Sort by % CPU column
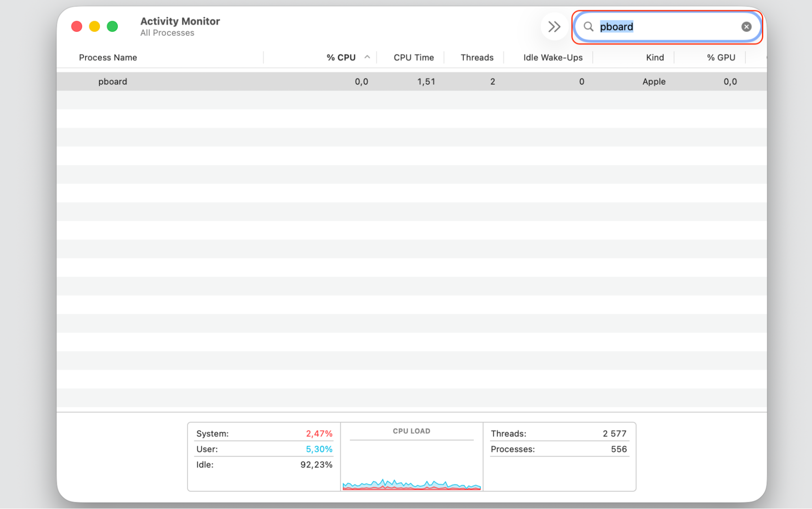This screenshot has width=812, height=509. pyautogui.click(x=341, y=58)
